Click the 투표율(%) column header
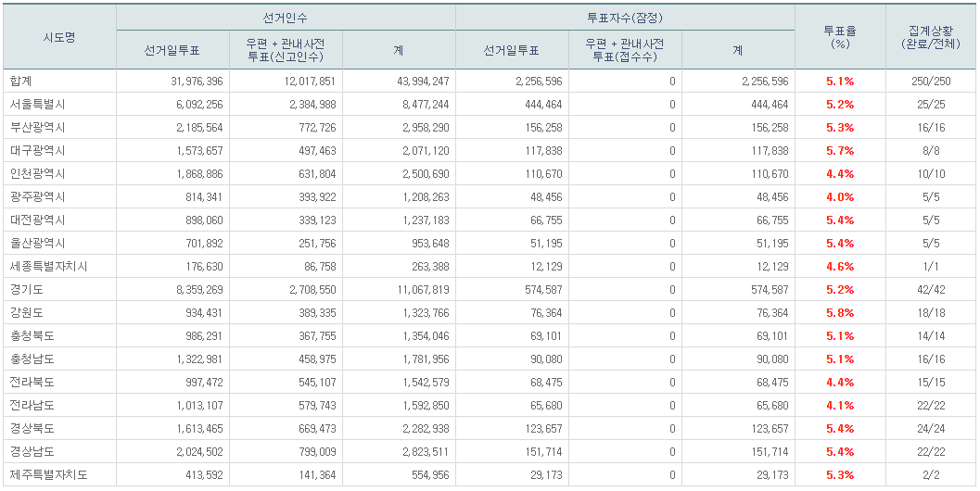The image size is (980, 491). (x=840, y=37)
